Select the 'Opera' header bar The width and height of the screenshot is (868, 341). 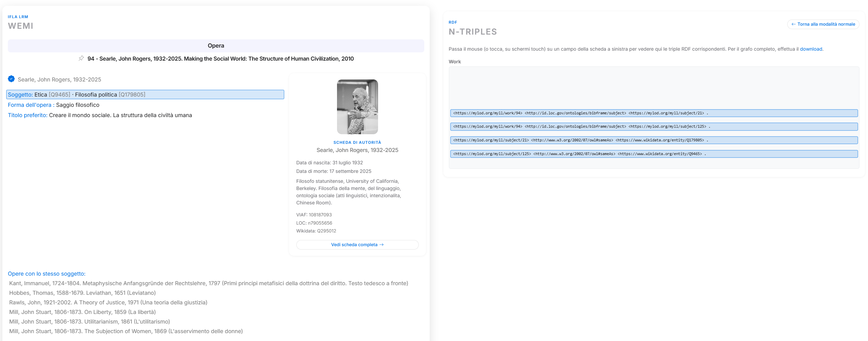pos(216,46)
